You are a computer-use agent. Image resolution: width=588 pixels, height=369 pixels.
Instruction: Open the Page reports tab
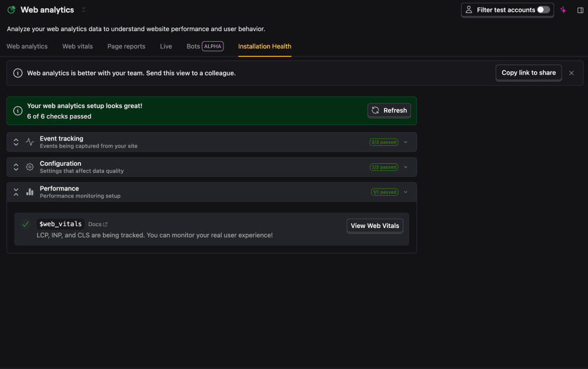126,46
